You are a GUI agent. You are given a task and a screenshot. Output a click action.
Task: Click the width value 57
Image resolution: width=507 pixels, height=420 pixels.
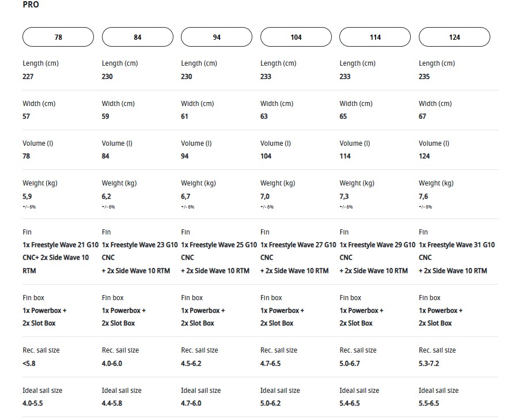tap(27, 116)
